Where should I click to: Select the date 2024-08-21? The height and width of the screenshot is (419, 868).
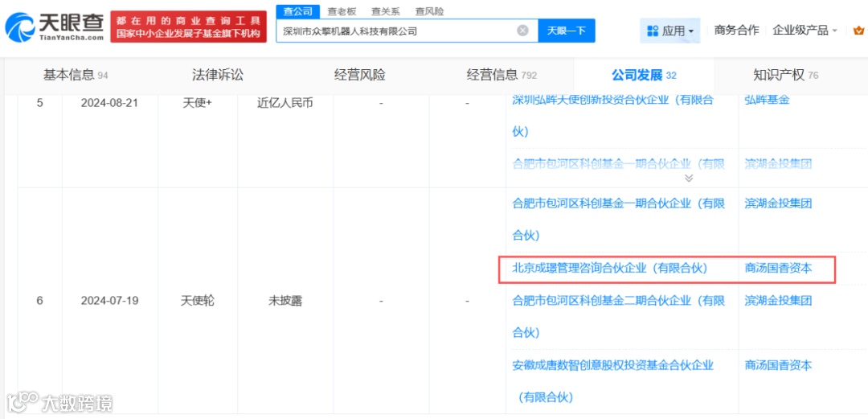[x=109, y=103]
